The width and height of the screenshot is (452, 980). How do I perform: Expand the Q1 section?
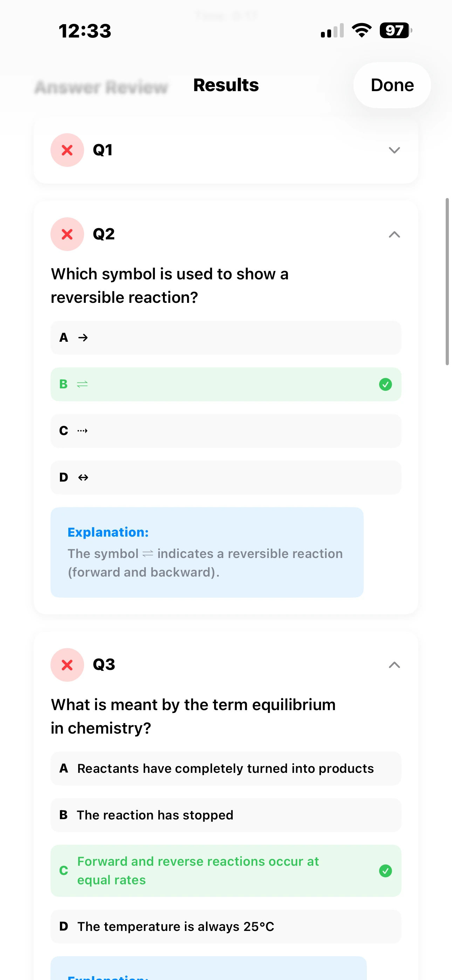(394, 150)
